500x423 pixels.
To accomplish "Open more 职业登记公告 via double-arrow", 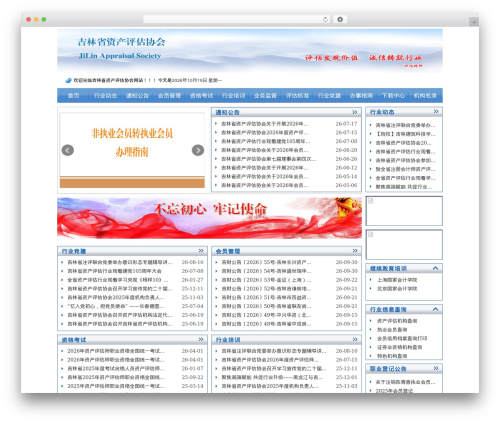I will point(436,368).
